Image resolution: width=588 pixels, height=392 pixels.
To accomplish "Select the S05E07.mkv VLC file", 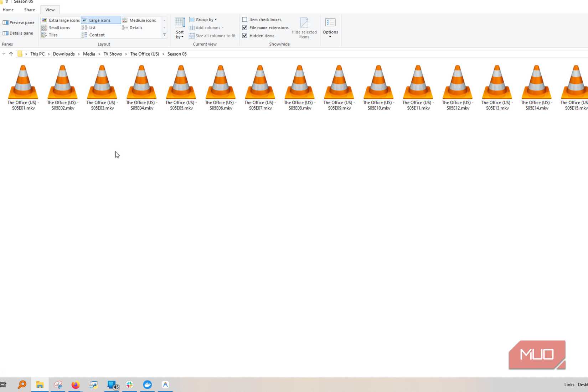I will [x=261, y=87].
